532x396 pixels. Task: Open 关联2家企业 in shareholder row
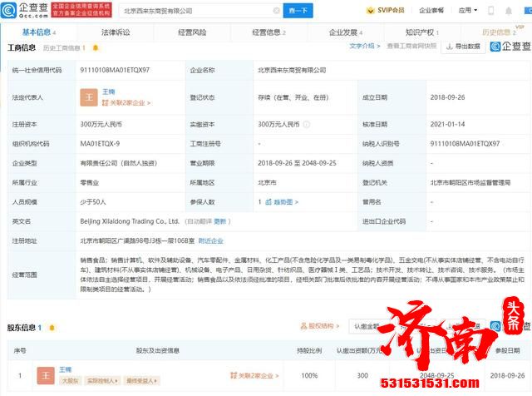tap(254, 376)
